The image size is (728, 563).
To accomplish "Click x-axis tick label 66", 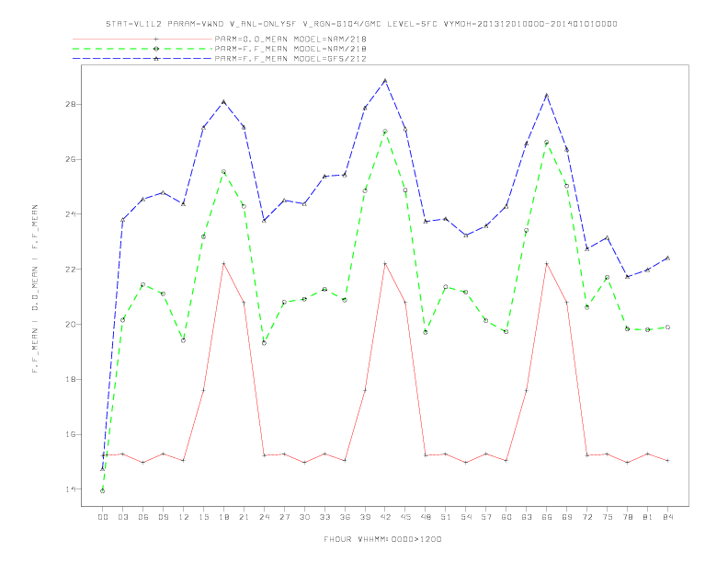I will 547,517.
